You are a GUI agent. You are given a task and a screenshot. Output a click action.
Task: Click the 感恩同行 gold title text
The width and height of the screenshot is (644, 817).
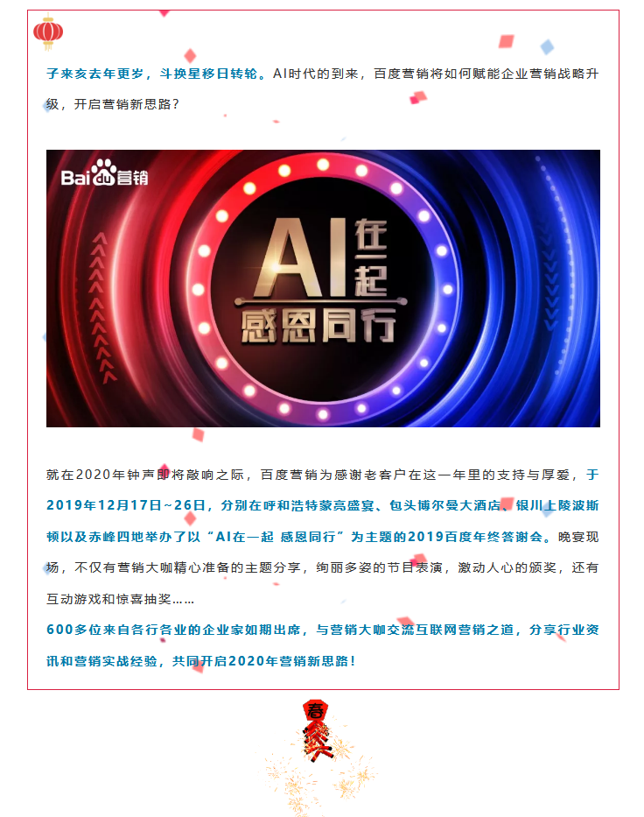318,326
